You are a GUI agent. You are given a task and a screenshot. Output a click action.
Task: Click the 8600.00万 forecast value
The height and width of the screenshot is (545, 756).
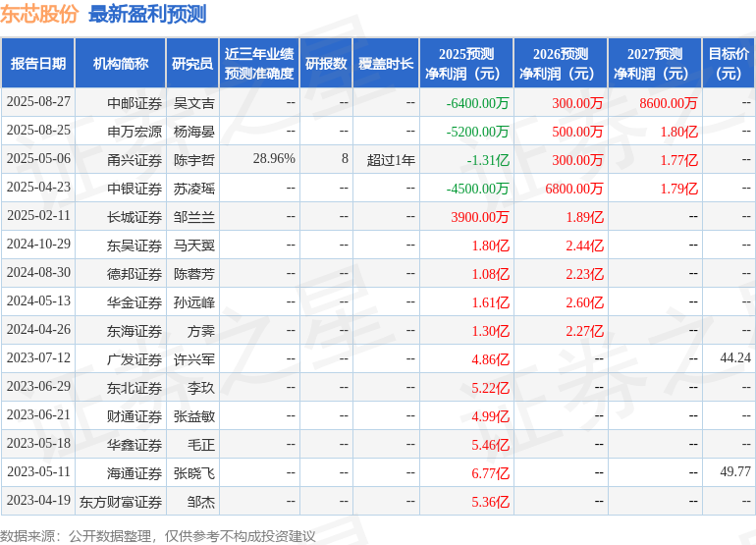click(x=669, y=103)
